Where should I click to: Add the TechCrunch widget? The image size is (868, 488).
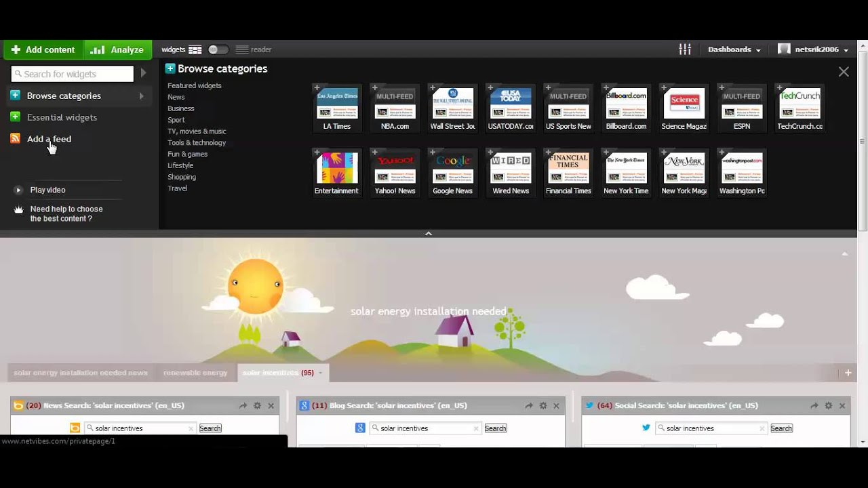coord(800,108)
